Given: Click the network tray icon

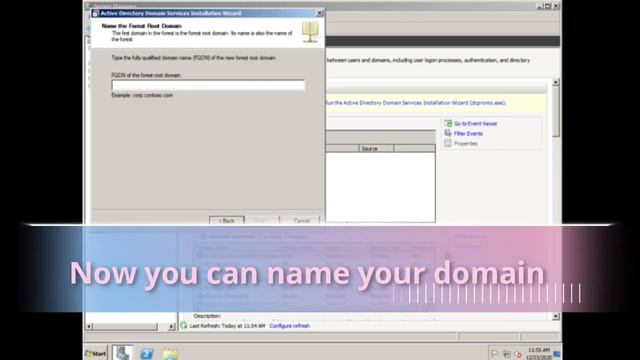Looking at the screenshot, I should tap(507, 354).
